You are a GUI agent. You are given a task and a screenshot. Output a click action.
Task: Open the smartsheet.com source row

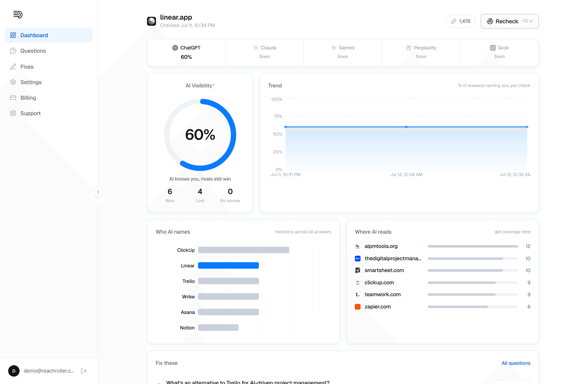pyautogui.click(x=442, y=270)
